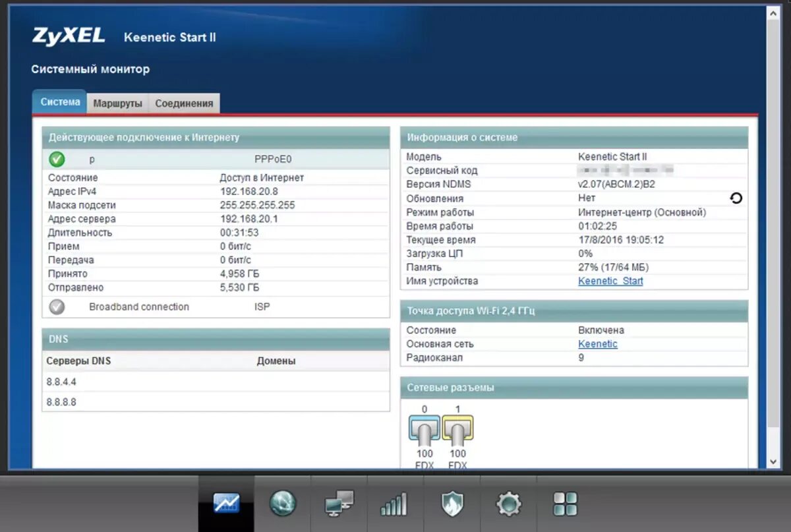This screenshot has width=791, height=532.
Task: Click the gray Broadband connection status icon
Action: [57, 307]
